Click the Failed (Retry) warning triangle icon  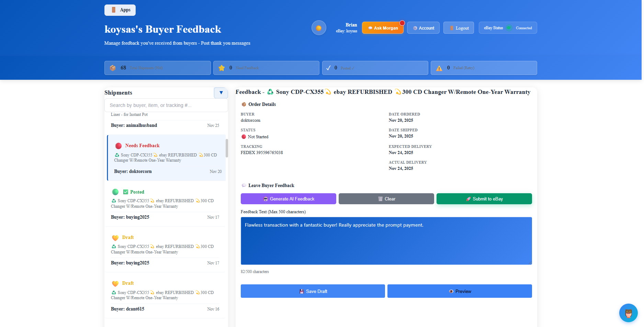(x=439, y=68)
